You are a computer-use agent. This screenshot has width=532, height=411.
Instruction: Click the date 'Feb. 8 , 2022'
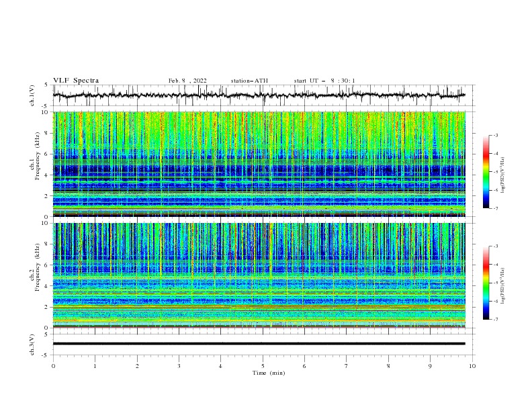[x=187, y=81]
